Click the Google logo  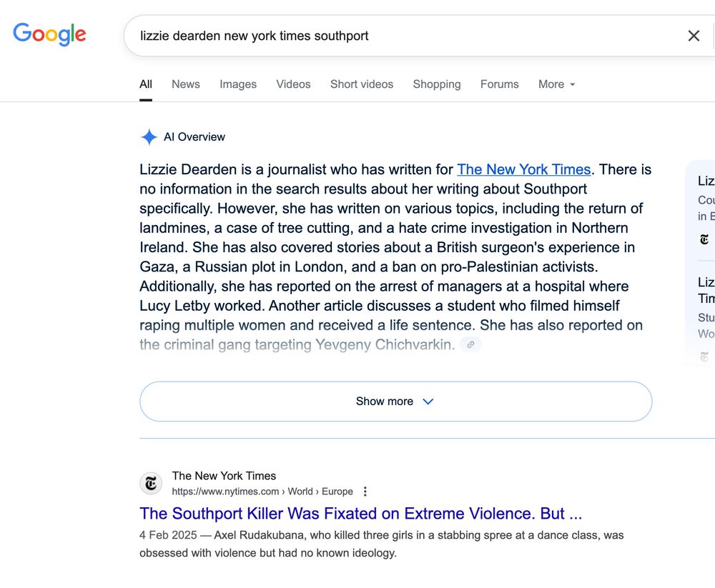(x=49, y=34)
